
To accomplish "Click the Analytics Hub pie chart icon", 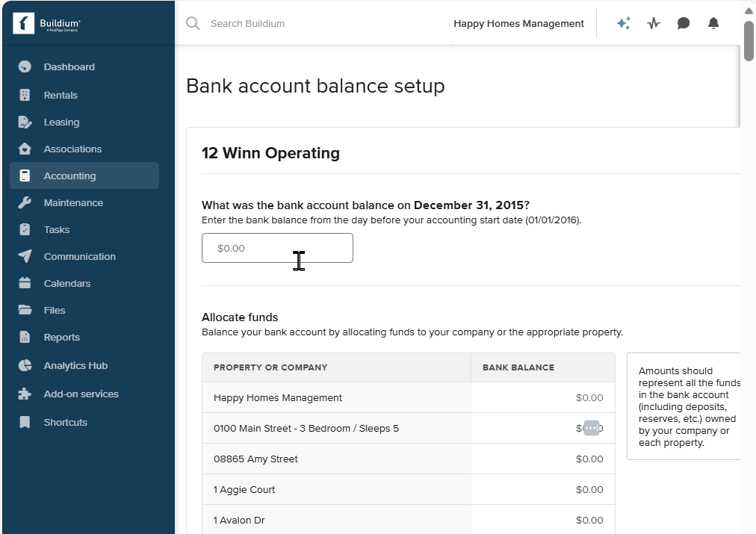I will click(x=25, y=365).
